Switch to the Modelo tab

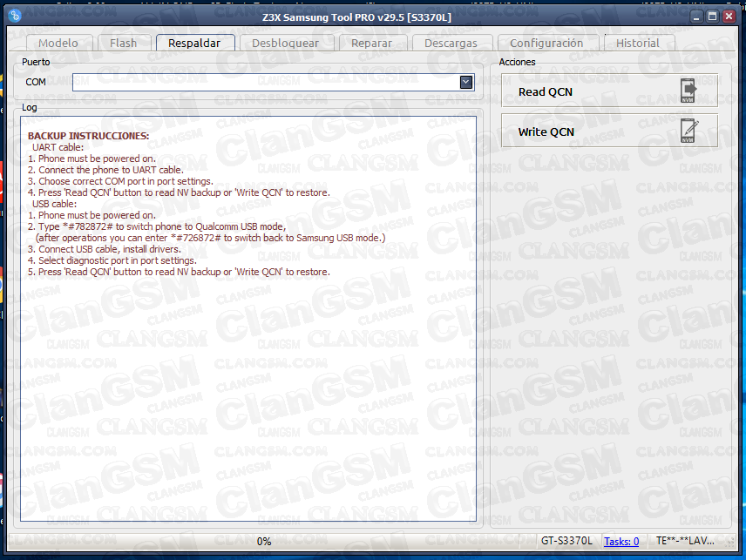click(58, 43)
